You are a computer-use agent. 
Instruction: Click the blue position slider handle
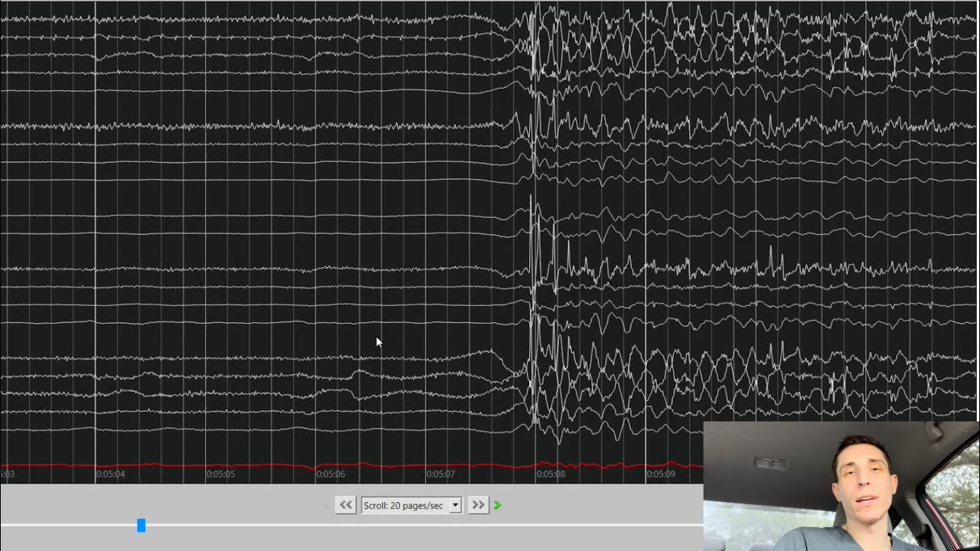point(141,526)
